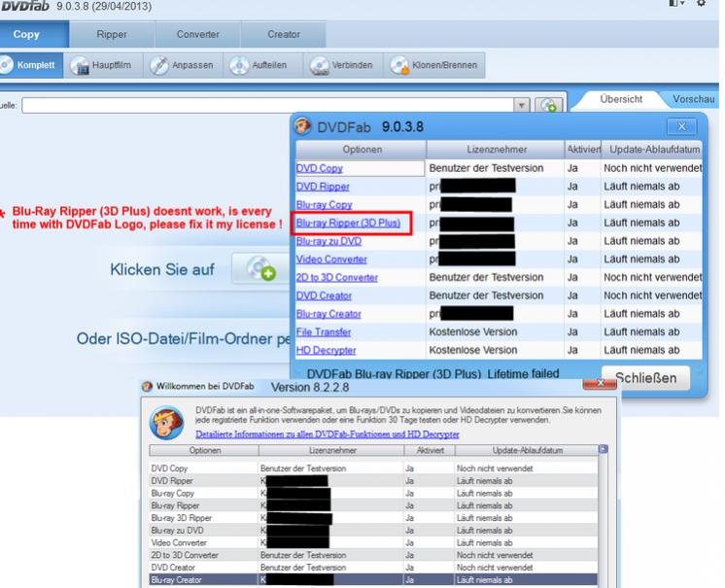
Task: Select Klonen/Brennen mode
Action: [x=434, y=65]
